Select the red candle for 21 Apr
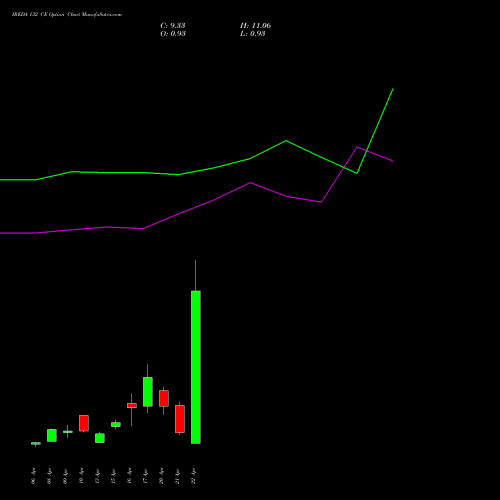 click(x=180, y=419)
